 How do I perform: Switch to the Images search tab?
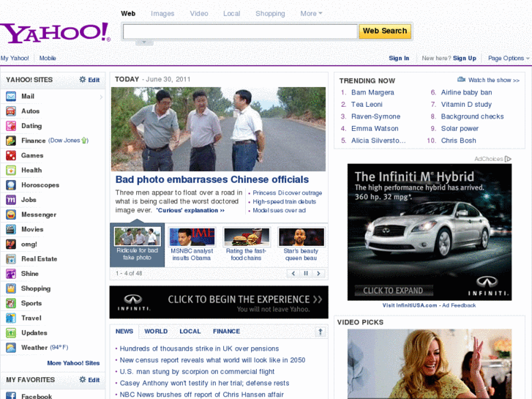[162, 14]
